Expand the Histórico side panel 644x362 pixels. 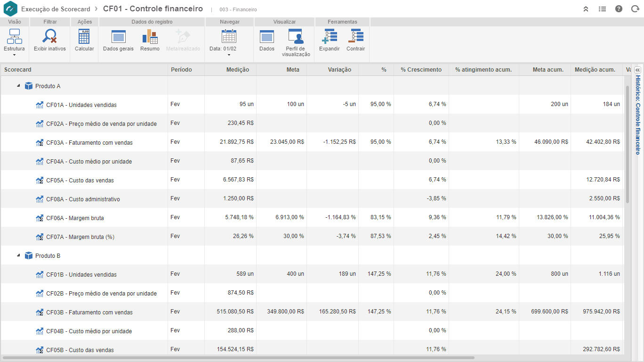tap(638, 69)
